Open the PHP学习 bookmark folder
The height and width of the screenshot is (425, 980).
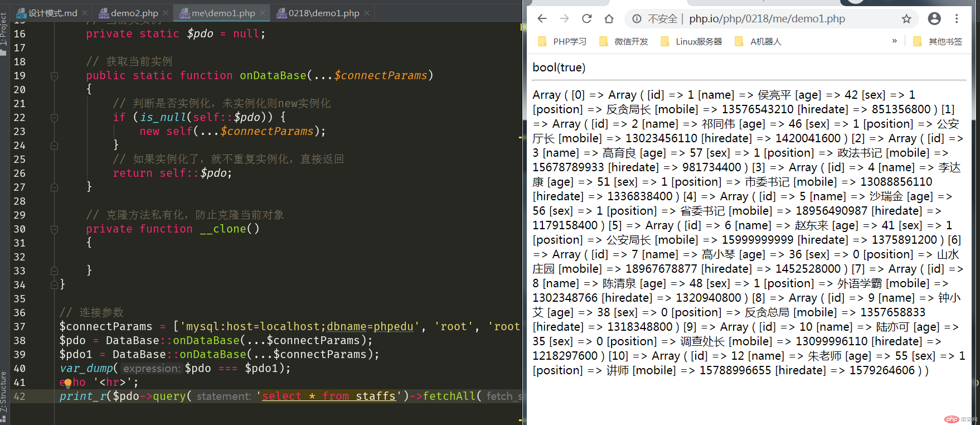562,42
